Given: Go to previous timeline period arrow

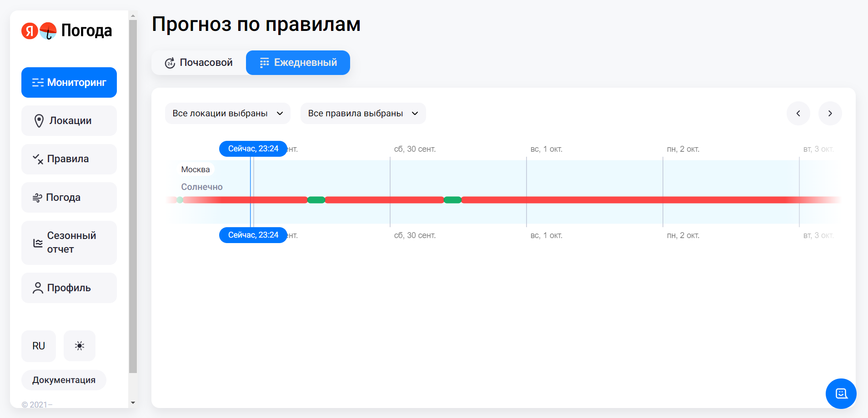Looking at the screenshot, I should (x=798, y=113).
